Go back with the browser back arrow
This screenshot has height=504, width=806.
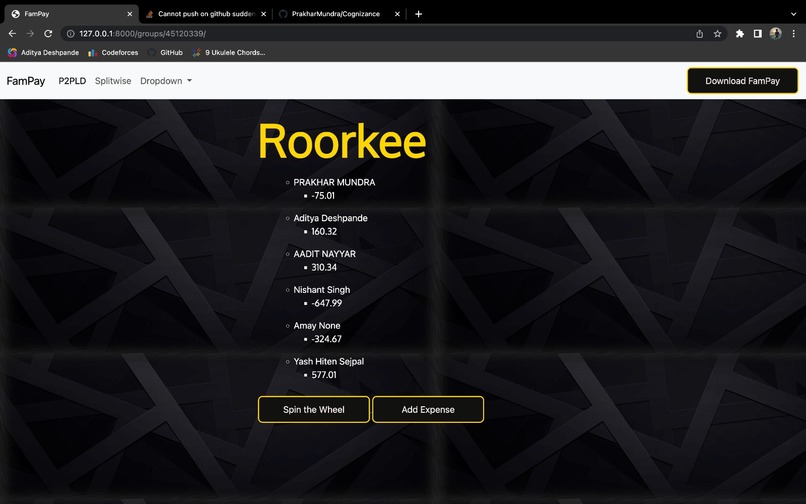point(12,33)
